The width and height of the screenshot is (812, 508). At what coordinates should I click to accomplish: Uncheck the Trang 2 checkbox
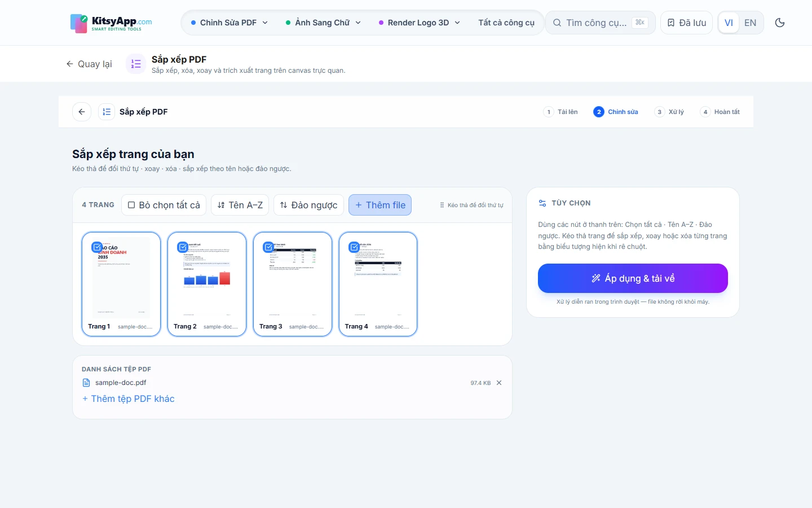pos(183,247)
